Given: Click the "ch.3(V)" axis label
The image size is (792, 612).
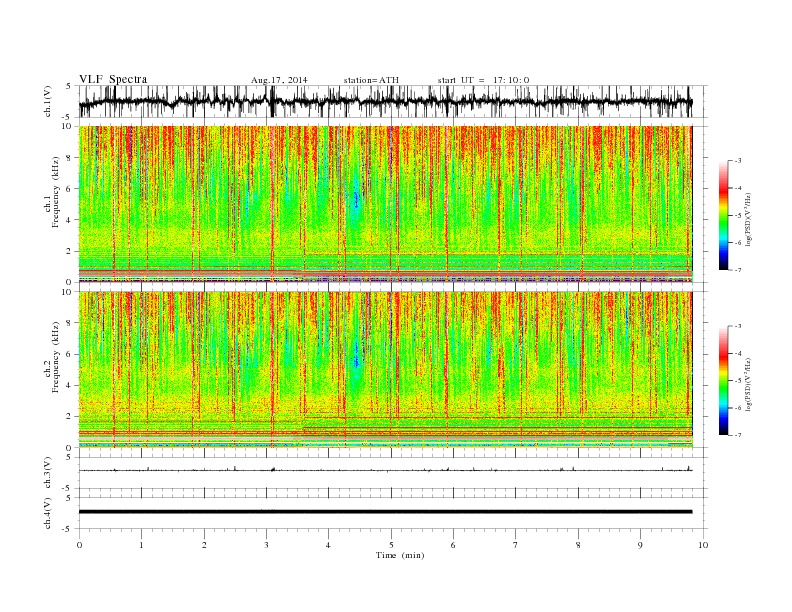Looking at the screenshot, I should click(x=48, y=473).
